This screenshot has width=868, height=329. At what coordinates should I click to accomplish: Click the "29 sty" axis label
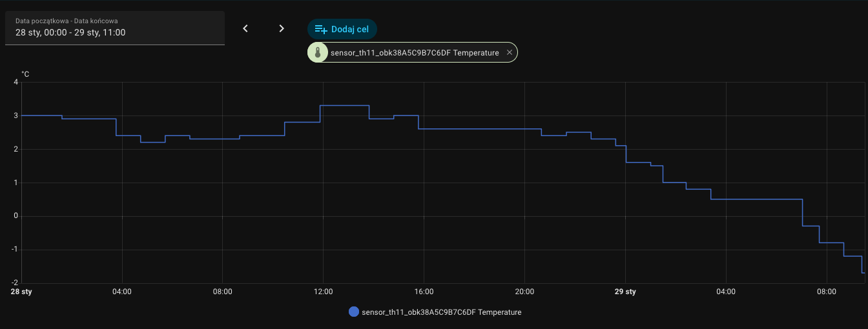pos(625,292)
